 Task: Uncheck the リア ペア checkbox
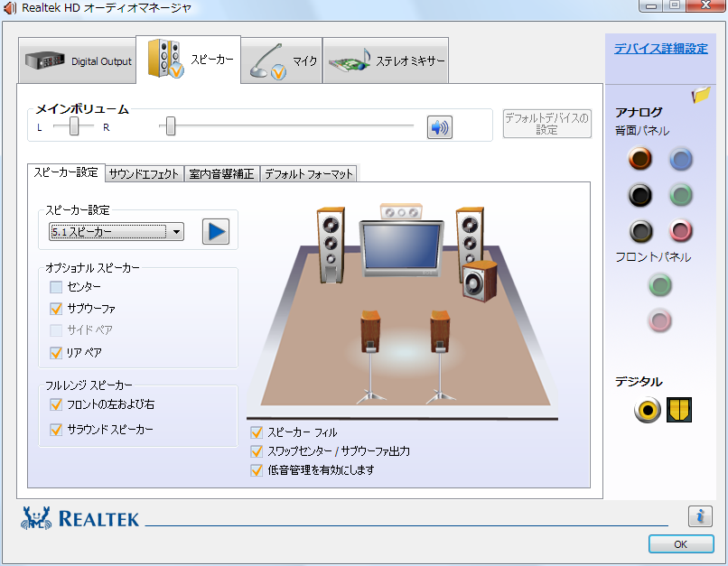pos(56,353)
